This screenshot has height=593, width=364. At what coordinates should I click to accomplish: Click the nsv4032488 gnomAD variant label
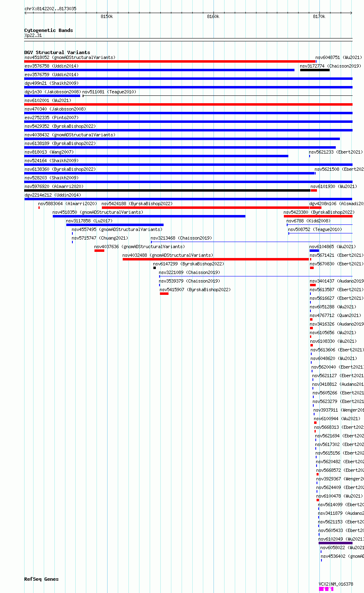click(x=168, y=255)
